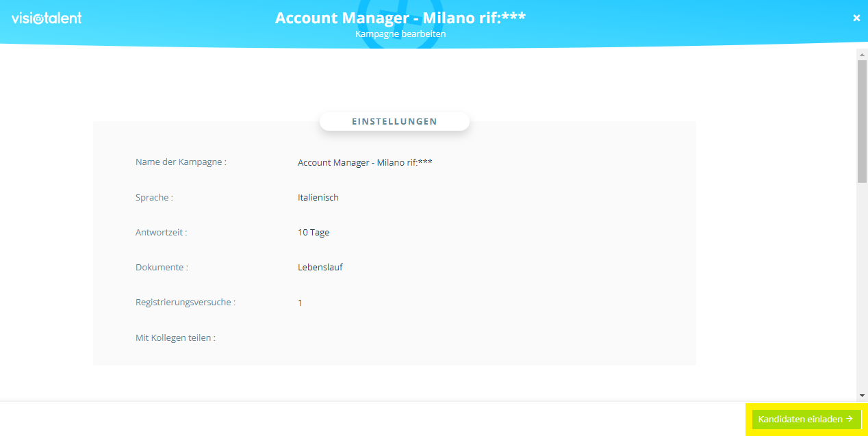Viewport: 868px width, 436px height.
Task: Click the campaign name value in settings
Action: pos(365,162)
